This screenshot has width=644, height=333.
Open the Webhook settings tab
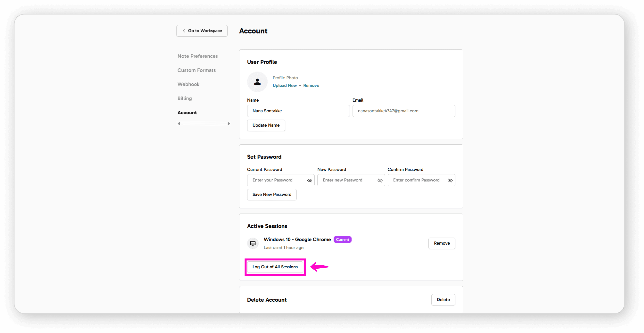click(188, 85)
